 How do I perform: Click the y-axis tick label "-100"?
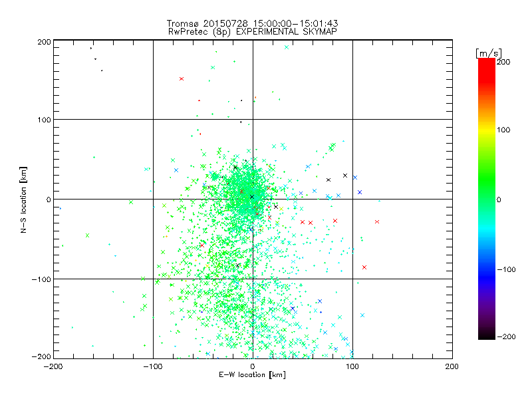[41, 279]
